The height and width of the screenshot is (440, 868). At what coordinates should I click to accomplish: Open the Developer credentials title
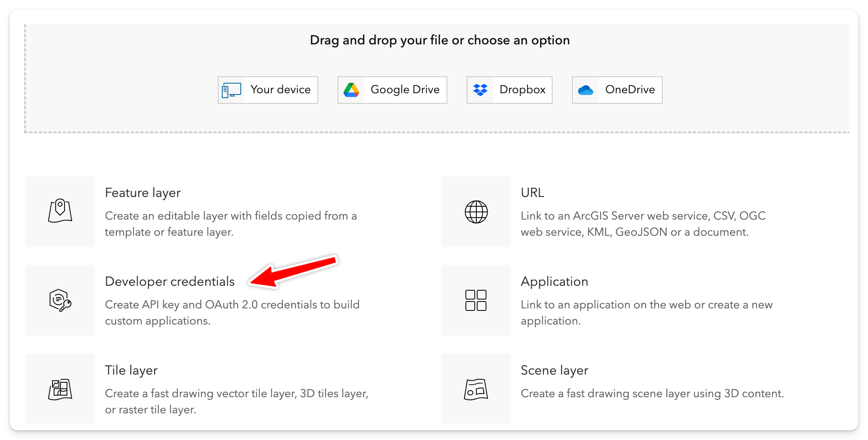[x=170, y=282]
